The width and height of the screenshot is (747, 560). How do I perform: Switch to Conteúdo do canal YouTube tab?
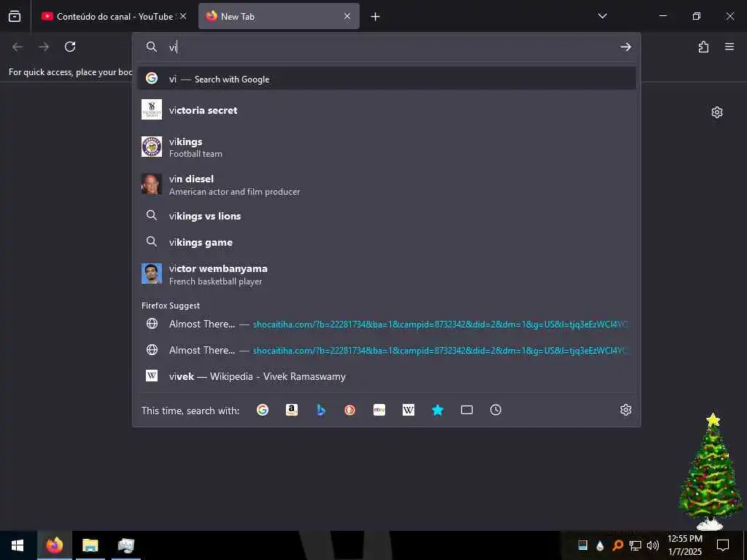113,16
